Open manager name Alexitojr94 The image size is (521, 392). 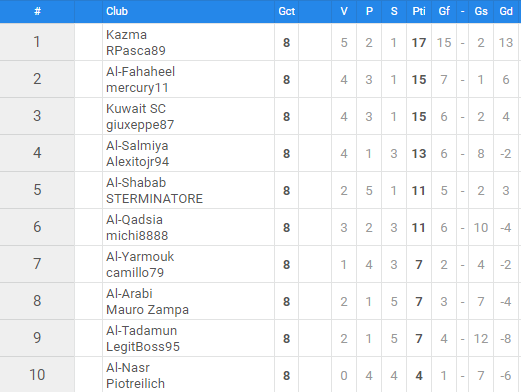coord(137,162)
